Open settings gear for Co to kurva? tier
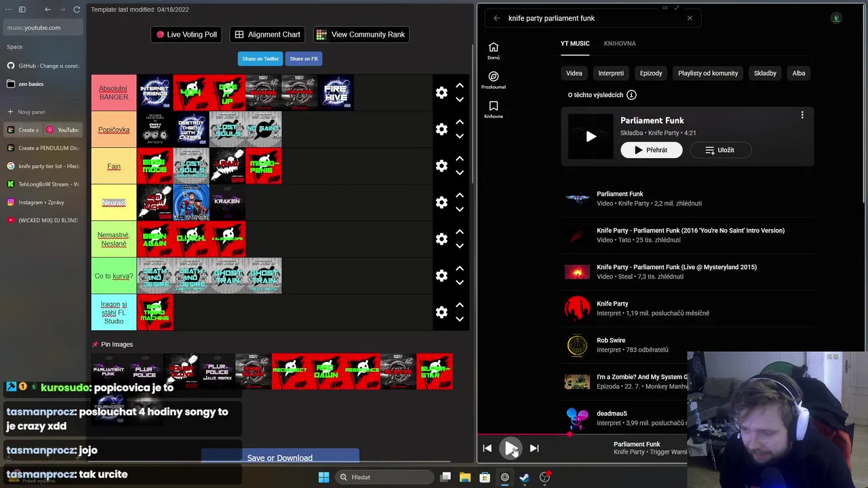 click(441, 276)
